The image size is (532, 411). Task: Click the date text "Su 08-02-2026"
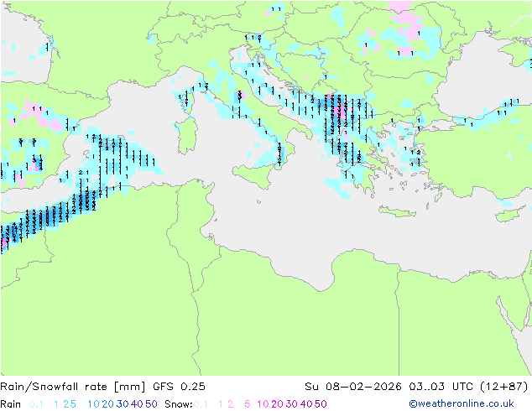[353, 387]
